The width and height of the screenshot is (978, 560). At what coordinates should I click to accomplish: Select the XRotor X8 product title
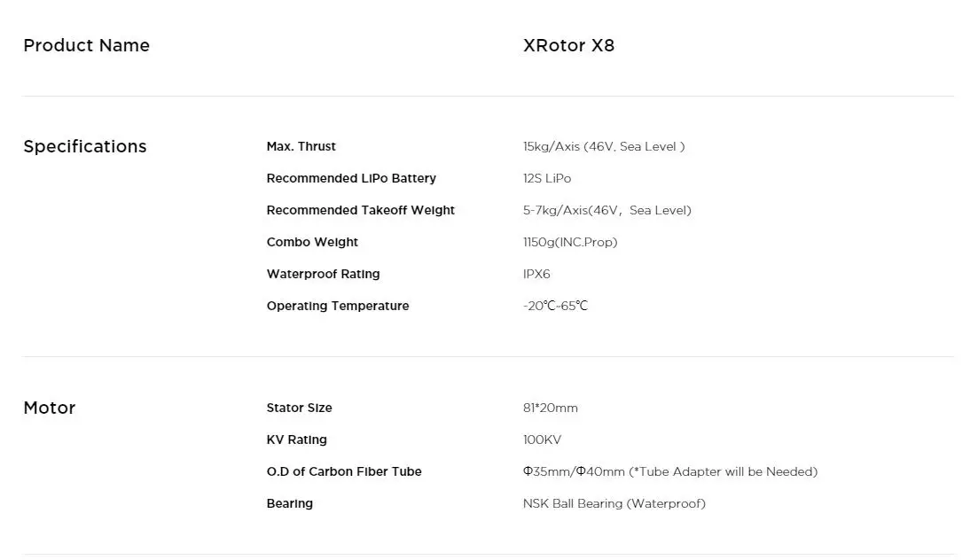point(568,45)
